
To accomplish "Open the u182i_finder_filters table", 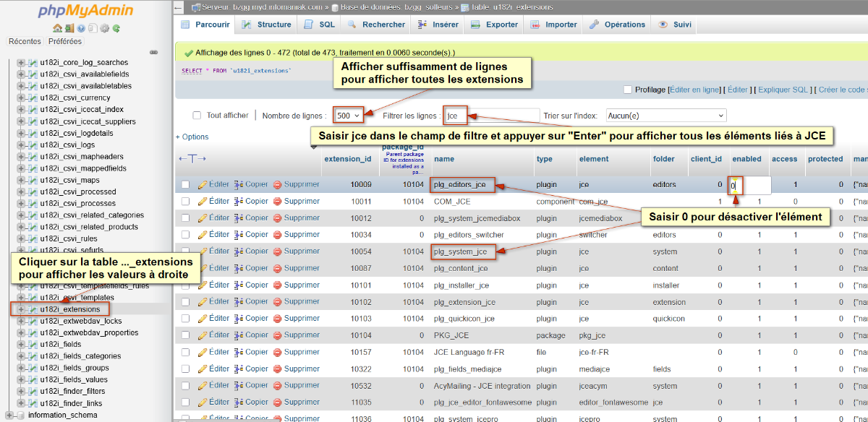I will tap(72, 392).
